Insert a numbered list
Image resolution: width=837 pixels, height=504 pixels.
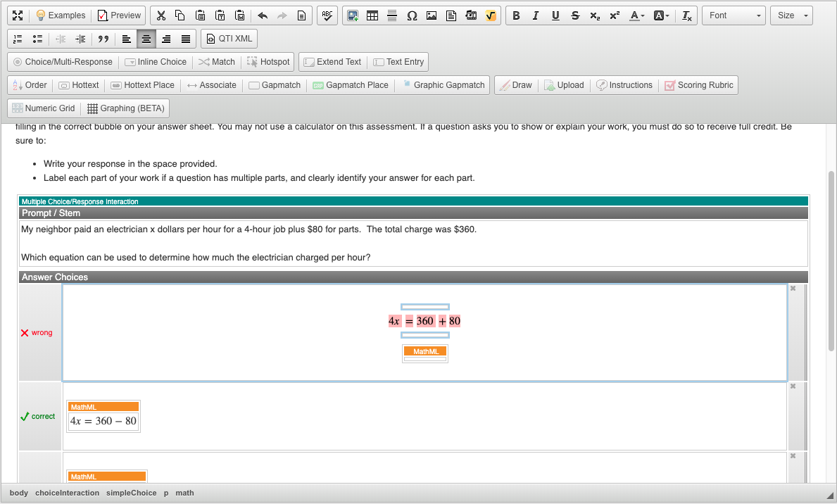click(x=18, y=39)
